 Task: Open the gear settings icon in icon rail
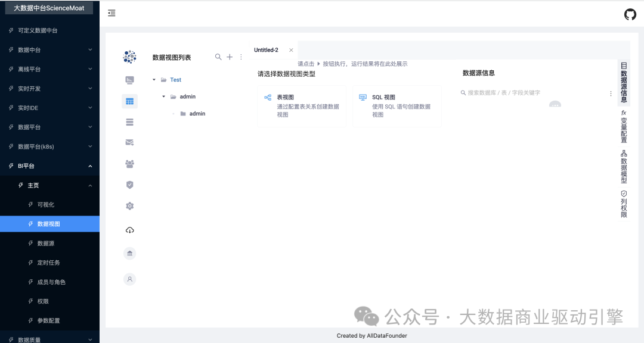tap(129, 206)
